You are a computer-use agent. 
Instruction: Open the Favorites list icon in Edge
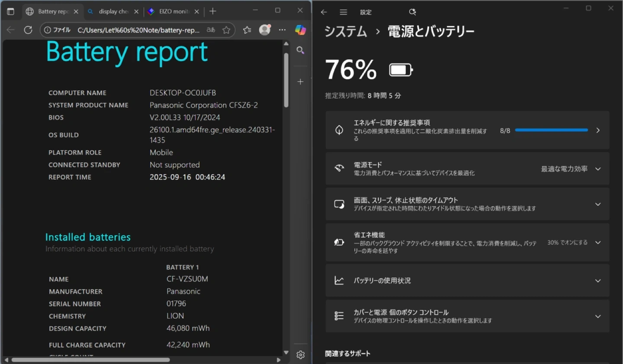click(x=247, y=30)
